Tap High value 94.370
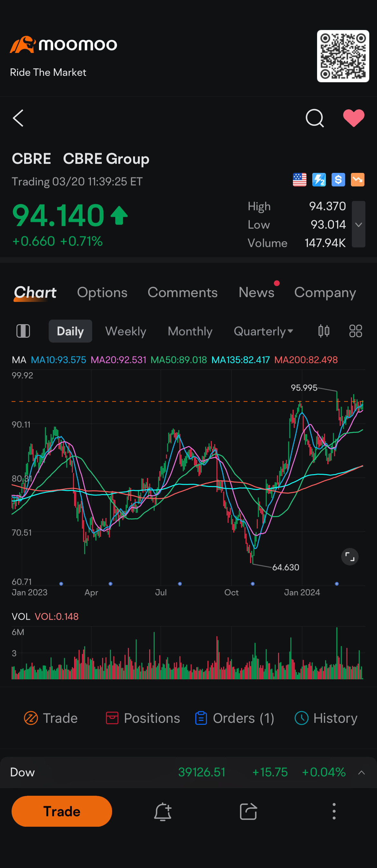 (x=327, y=206)
